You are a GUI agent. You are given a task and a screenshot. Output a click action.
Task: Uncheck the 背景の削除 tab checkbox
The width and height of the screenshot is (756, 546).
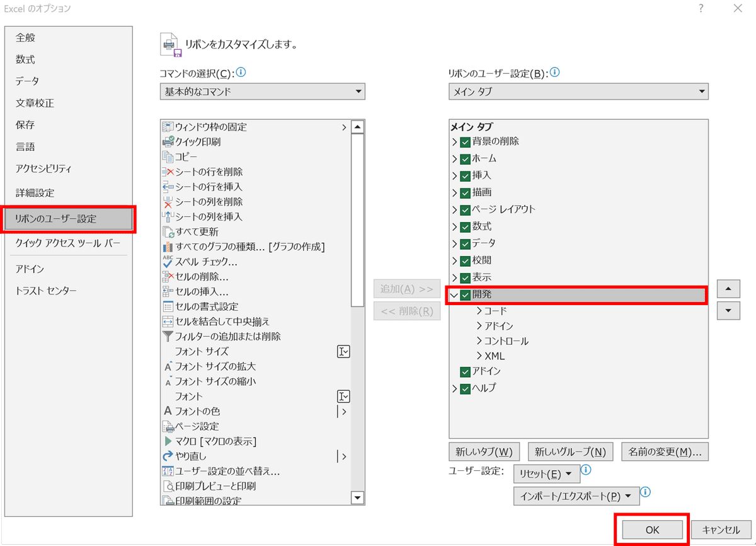(466, 142)
